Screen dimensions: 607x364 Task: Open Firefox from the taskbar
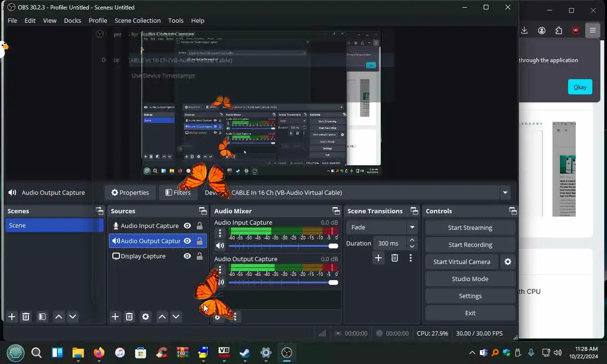tap(99, 353)
